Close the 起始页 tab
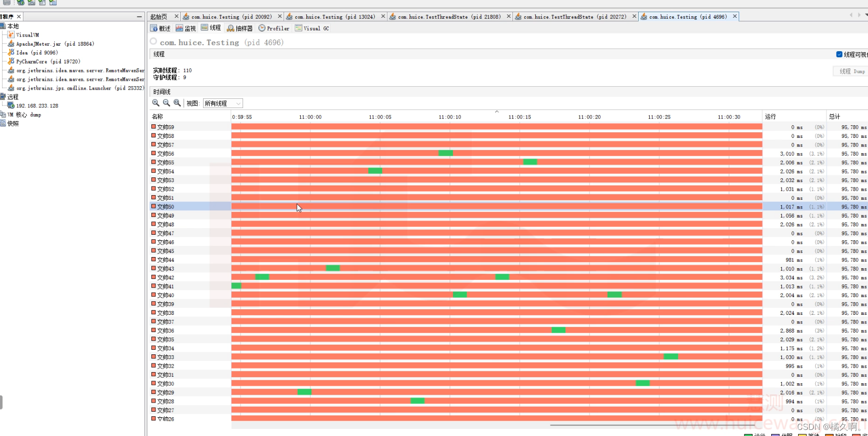The height and width of the screenshot is (436, 868). pyautogui.click(x=176, y=17)
